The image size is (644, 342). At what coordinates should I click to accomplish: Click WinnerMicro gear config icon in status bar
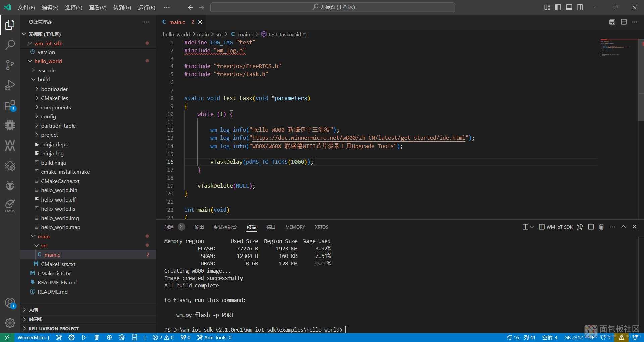click(71, 337)
